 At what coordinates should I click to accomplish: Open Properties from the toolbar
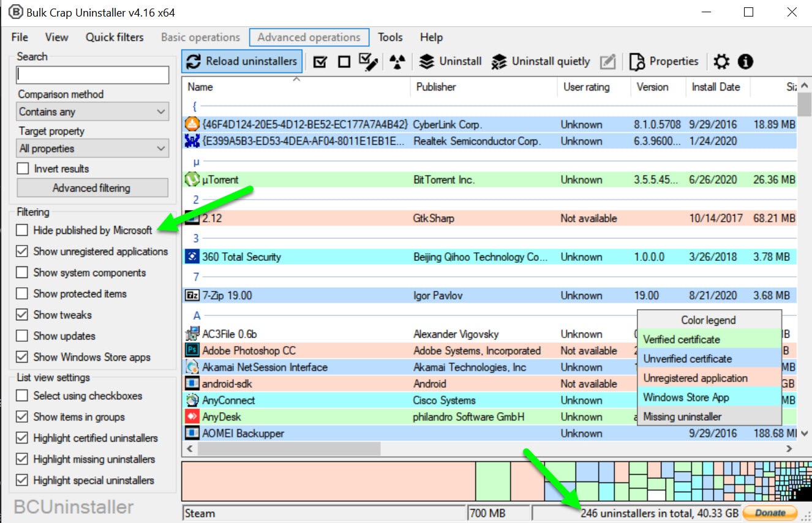click(x=664, y=61)
